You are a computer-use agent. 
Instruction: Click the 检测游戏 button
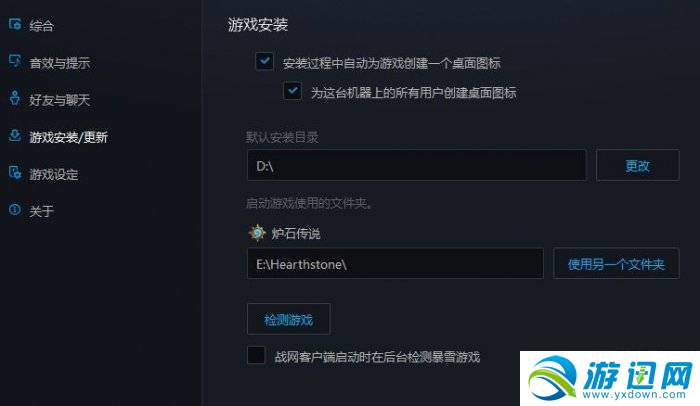(x=288, y=319)
